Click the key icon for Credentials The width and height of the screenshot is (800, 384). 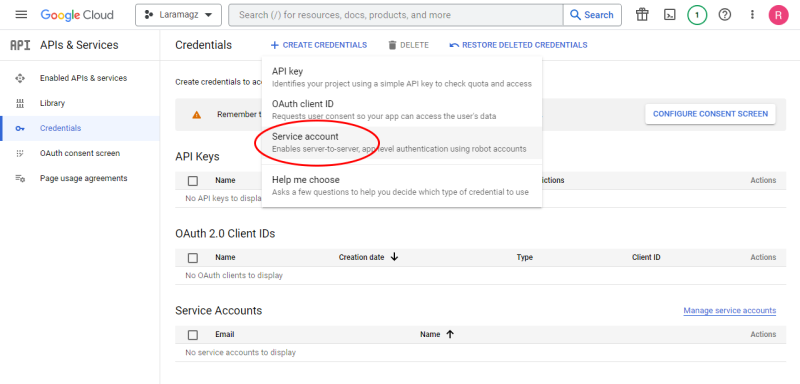(20, 129)
